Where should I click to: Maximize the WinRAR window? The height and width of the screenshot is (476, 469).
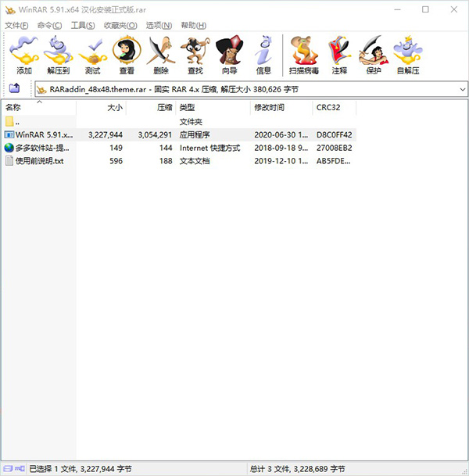425,9
